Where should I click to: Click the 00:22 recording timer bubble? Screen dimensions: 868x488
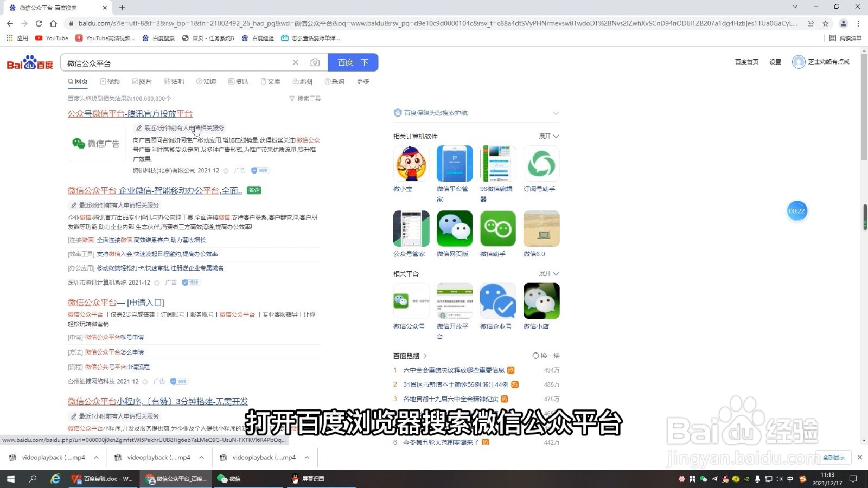797,211
